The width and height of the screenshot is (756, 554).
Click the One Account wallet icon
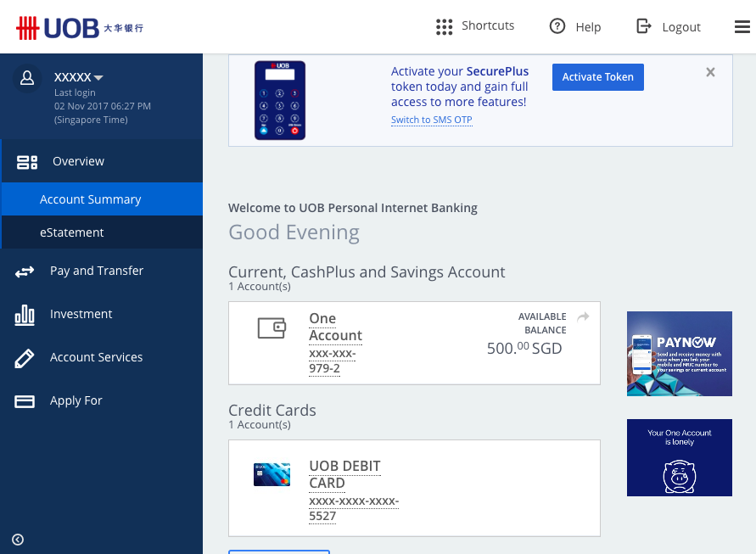pyautogui.click(x=272, y=328)
